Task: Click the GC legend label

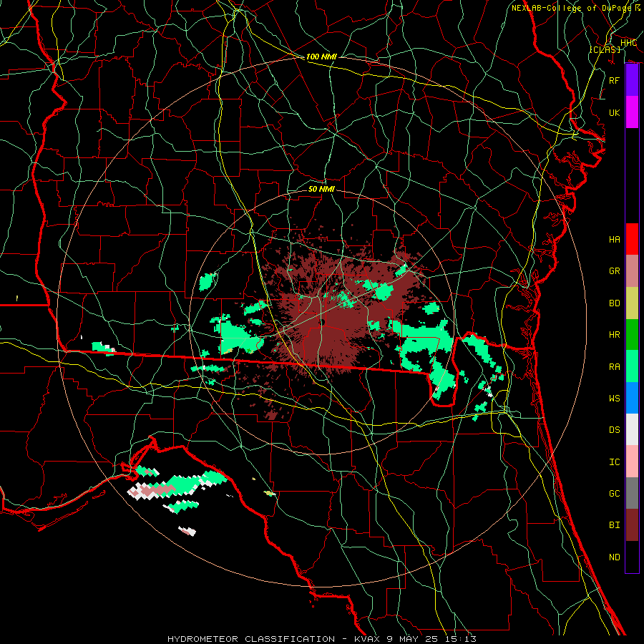Action: coord(615,494)
